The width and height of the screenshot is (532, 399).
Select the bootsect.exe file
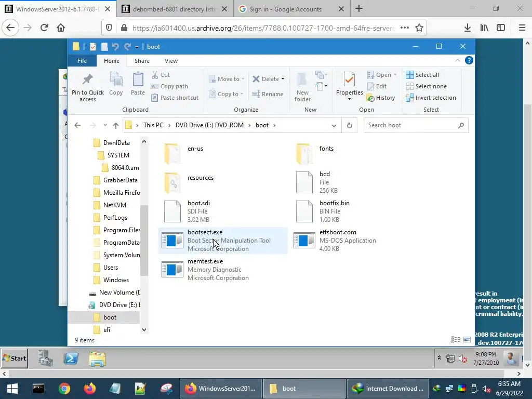pyautogui.click(x=222, y=240)
